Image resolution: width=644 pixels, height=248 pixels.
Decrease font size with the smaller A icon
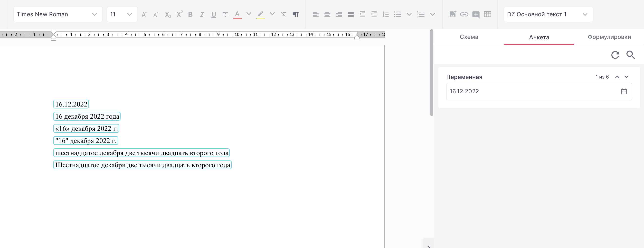pyautogui.click(x=155, y=15)
